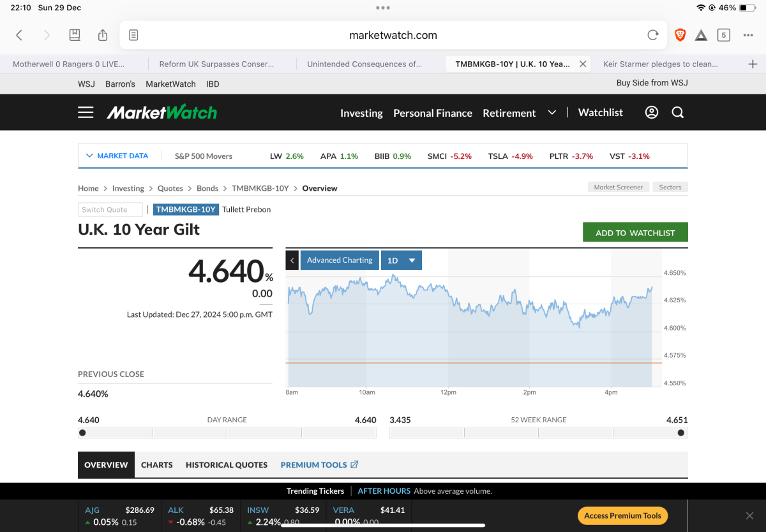Switch to Reform UK Surpasses tab
Screen dimensions: 766x532
tap(216, 64)
